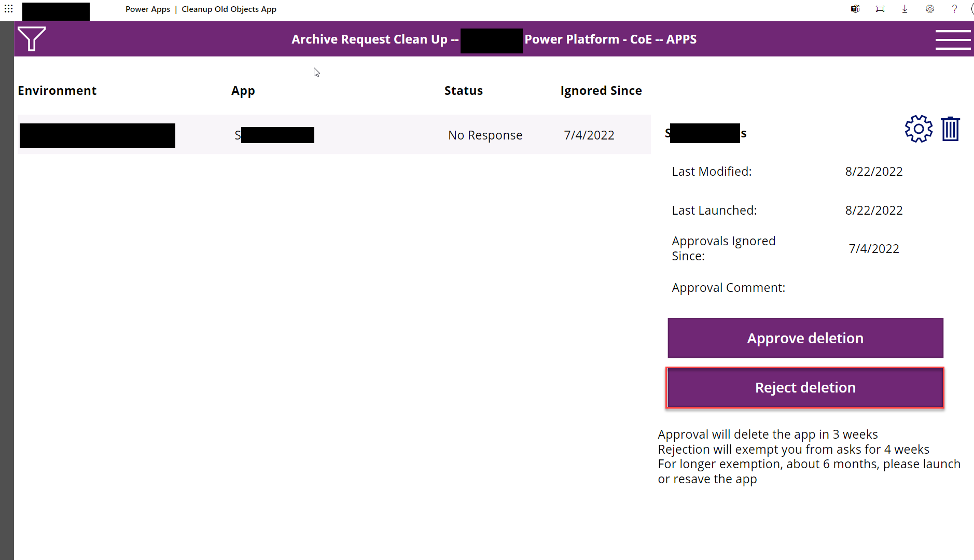Download the app using download icon
Image resolution: width=974 pixels, height=560 pixels.
pyautogui.click(x=905, y=9)
